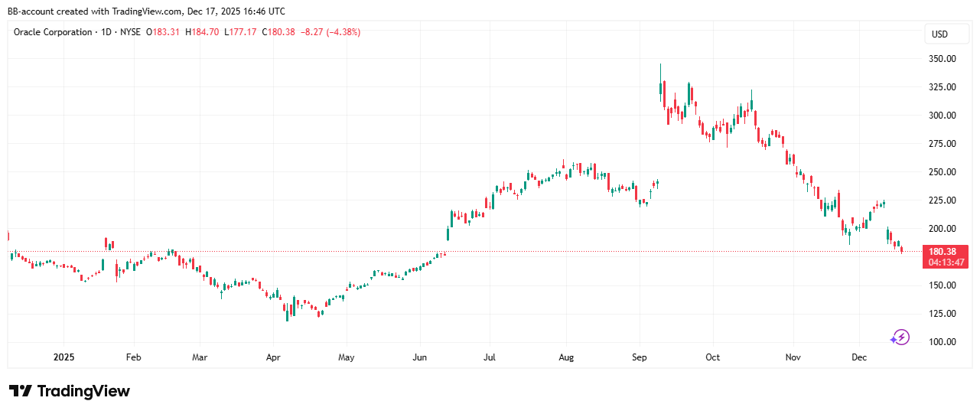Click the purple lightning bolt icon

tap(900, 337)
